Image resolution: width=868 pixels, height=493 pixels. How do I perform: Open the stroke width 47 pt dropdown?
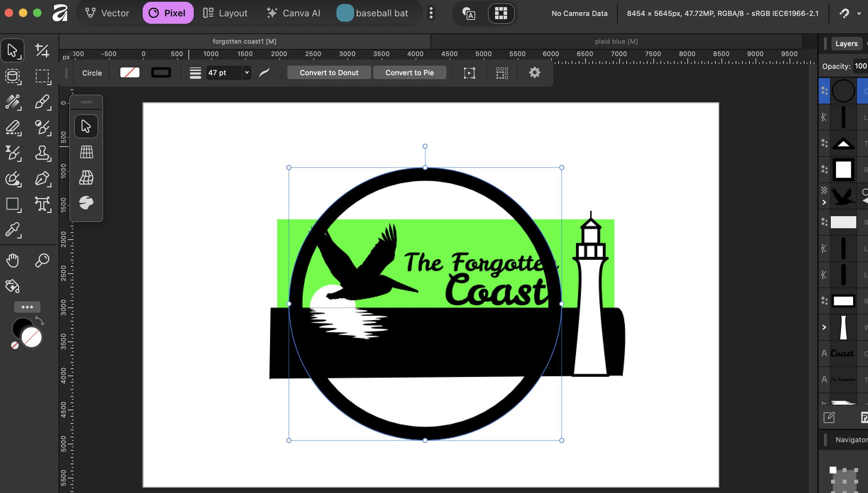(247, 73)
